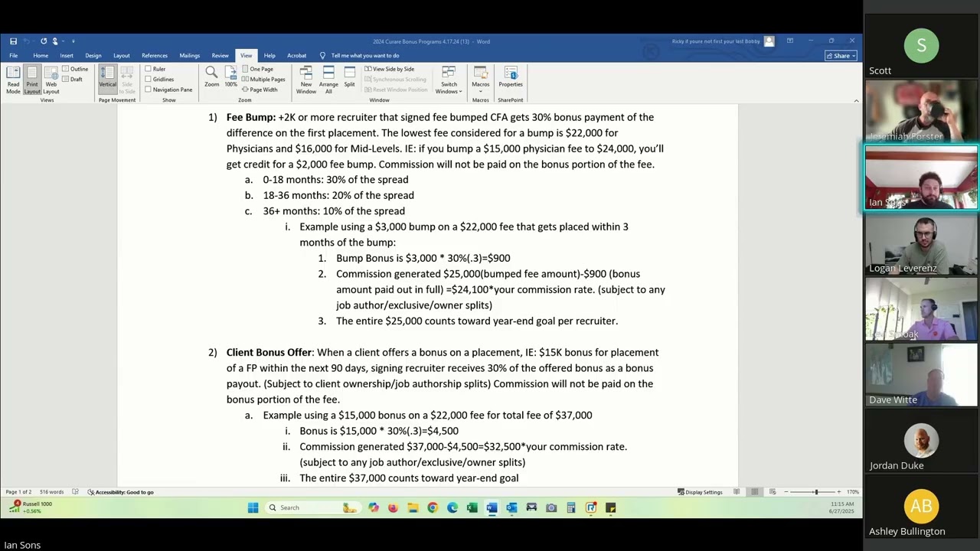Open the Windows Start menu
Viewport: 980px width, 551px height.
click(x=253, y=507)
